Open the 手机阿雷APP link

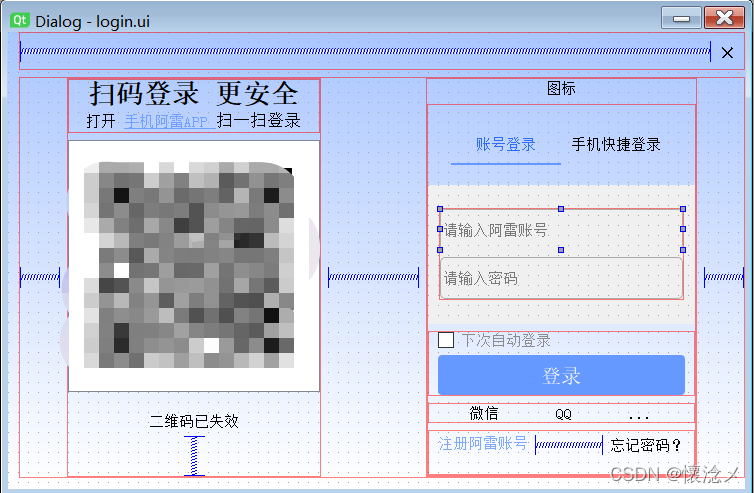[x=170, y=121]
